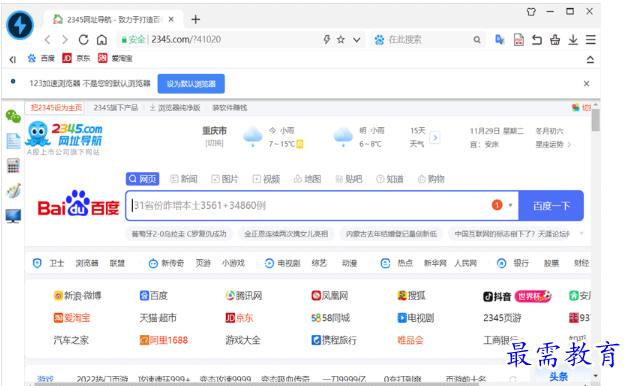The height and width of the screenshot is (386, 628).
Task: Open the calculator sidebar icon
Action: click(x=13, y=166)
